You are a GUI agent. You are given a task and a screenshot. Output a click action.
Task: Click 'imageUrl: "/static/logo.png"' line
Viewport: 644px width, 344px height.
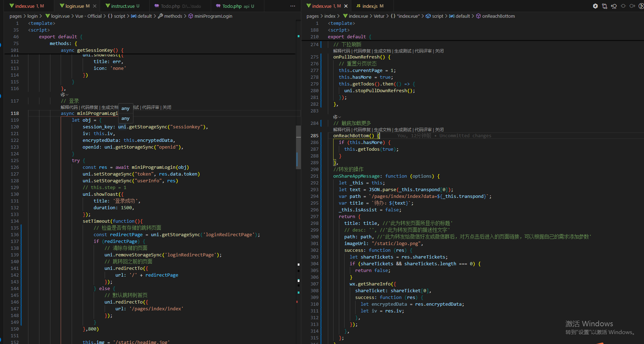384,244
